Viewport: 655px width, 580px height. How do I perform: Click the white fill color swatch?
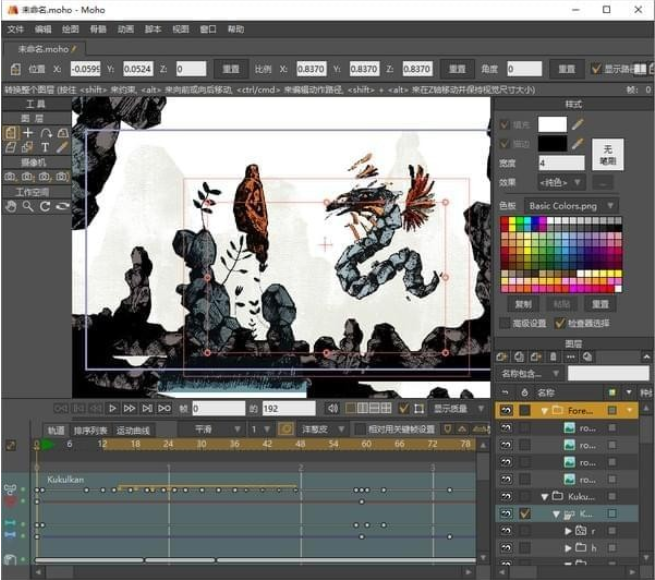click(x=552, y=124)
